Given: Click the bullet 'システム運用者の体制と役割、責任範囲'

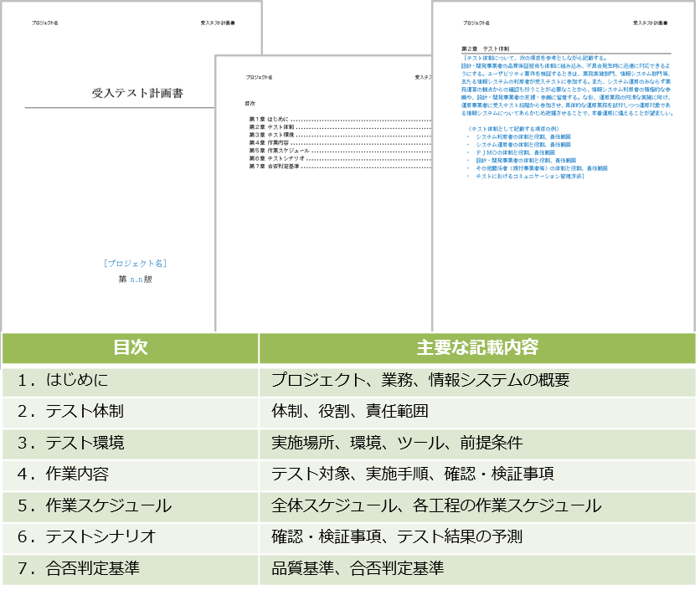Looking at the screenshot, I should coord(523,145).
